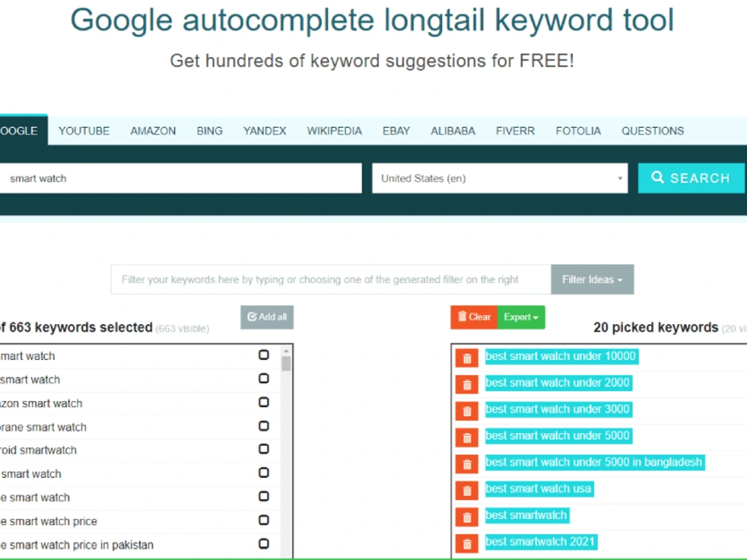
Task: Click into the 'smart watch' search field
Action: coord(180,178)
